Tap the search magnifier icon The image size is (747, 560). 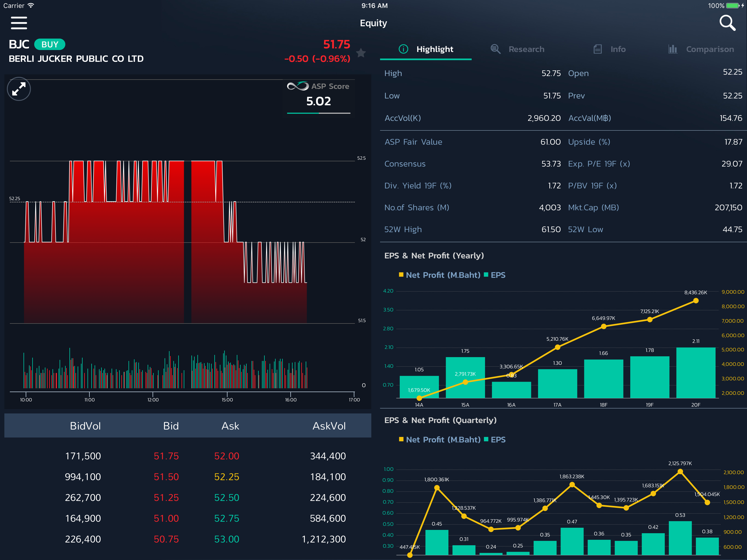[x=727, y=23]
